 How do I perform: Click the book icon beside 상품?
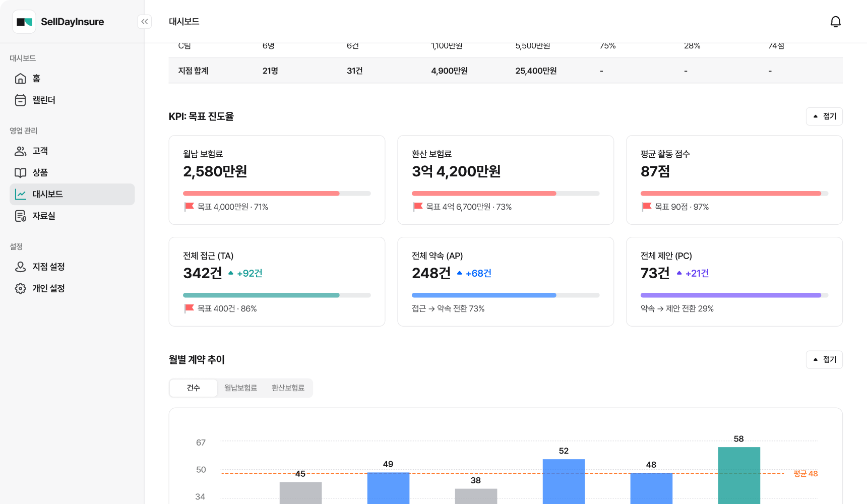21,173
